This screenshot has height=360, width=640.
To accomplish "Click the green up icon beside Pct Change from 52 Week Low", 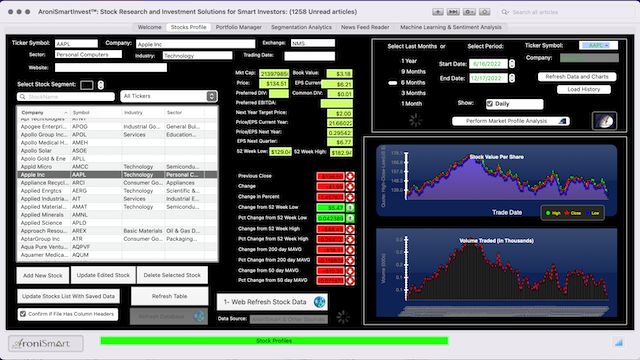I will 350,218.
